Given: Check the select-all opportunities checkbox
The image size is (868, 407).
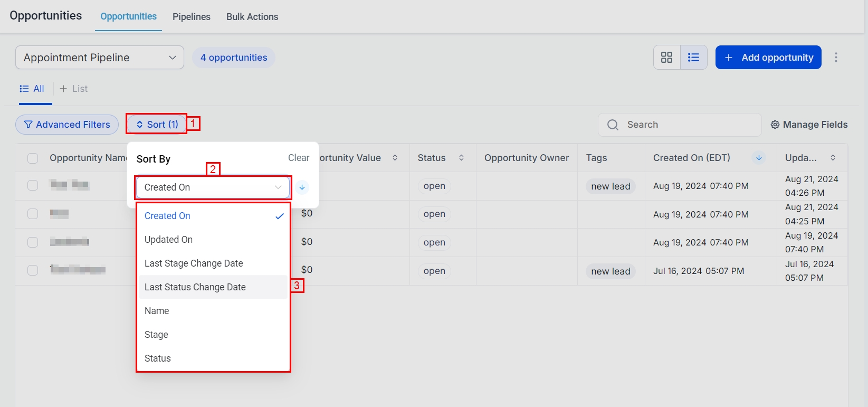Looking at the screenshot, I should click(33, 158).
